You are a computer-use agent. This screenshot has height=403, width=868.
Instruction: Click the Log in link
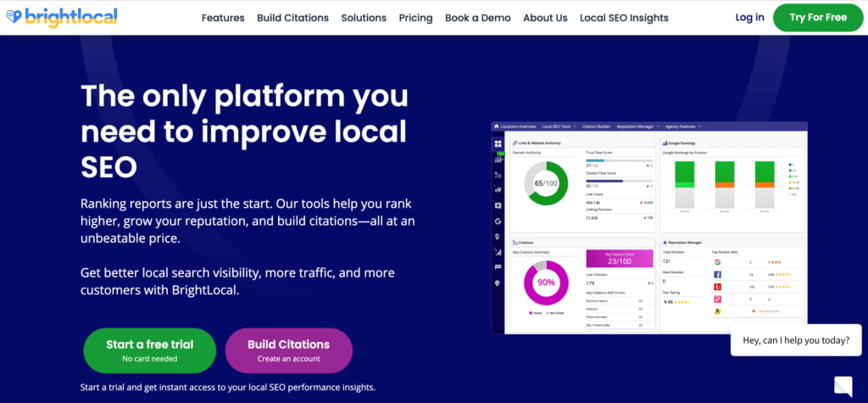pos(749,17)
